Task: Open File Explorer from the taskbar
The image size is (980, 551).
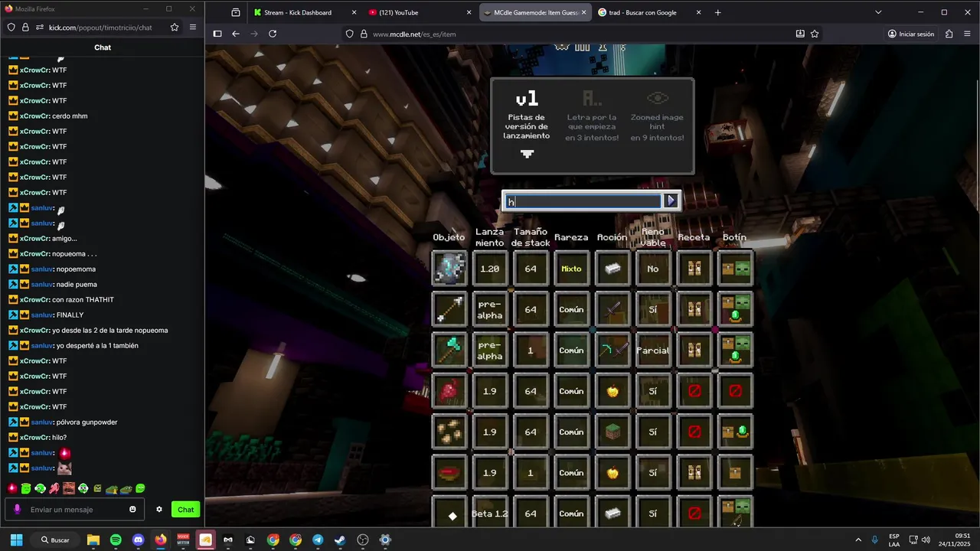Action: (93, 540)
